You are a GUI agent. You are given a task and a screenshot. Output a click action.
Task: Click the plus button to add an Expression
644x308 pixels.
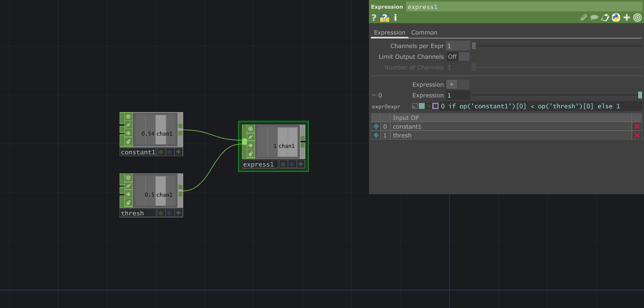[452, 84]
